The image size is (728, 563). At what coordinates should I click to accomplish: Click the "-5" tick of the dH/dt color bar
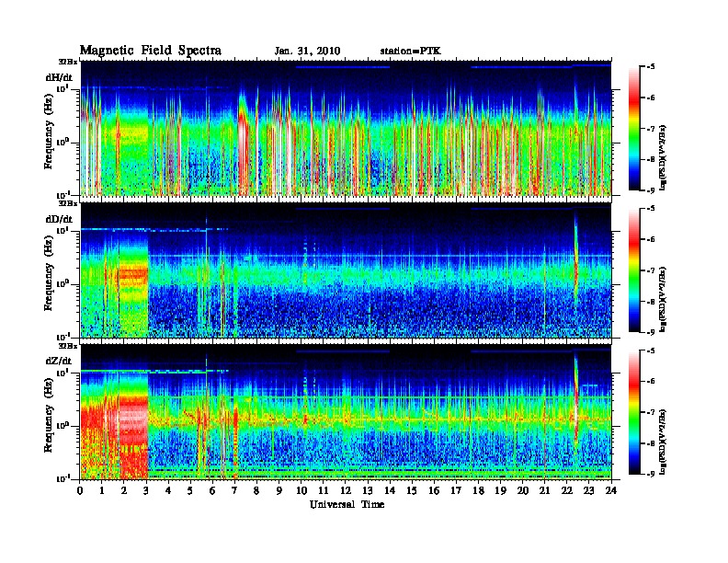(x=650, y=67)
